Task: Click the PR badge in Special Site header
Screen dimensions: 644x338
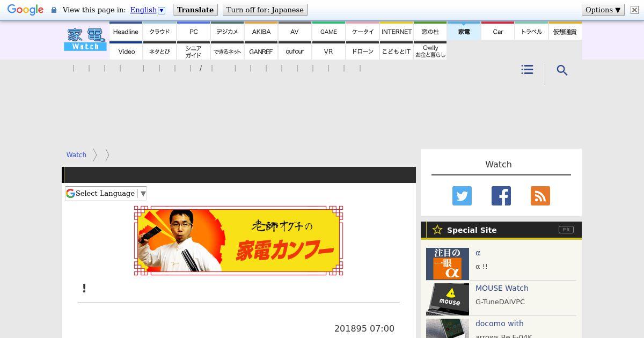Action: (566, 230)
